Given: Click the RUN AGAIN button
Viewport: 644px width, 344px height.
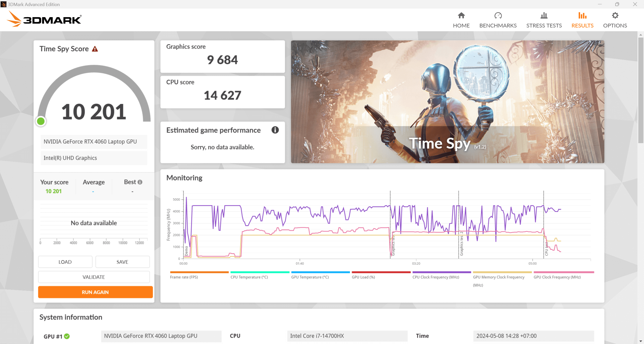Looking at the screenshot, I should [x=95, y=292].
